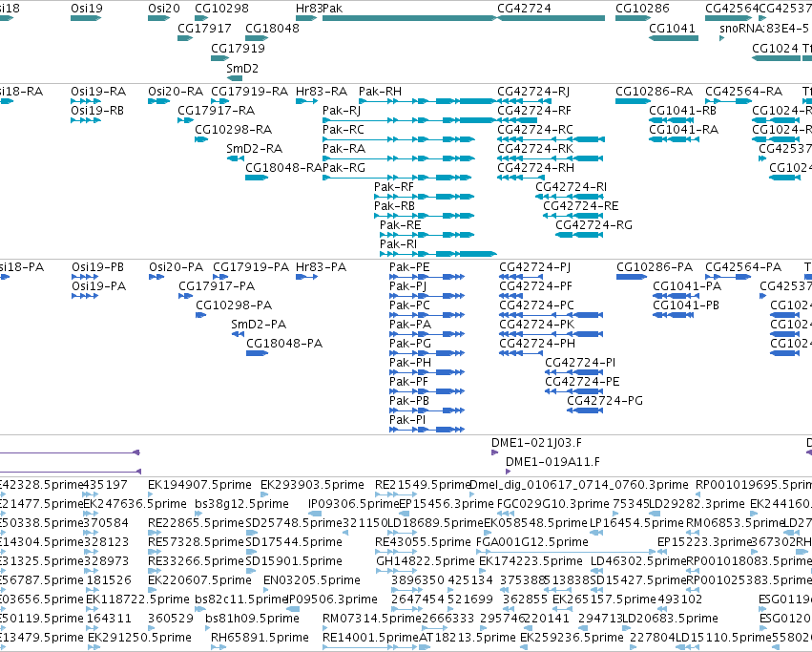Viewport: 812px width, 652px height.
Task: Select the Pak-RE transcript label
Action: 401,225
